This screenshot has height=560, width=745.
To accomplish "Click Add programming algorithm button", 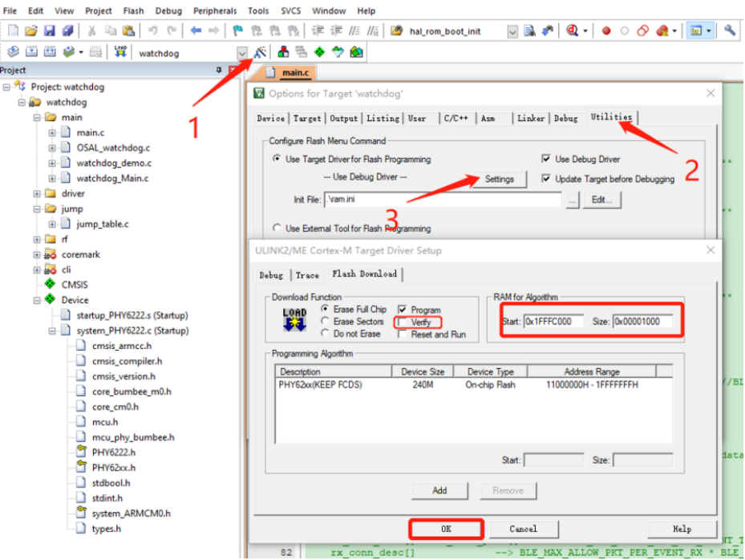I will [x=439, y=490].
